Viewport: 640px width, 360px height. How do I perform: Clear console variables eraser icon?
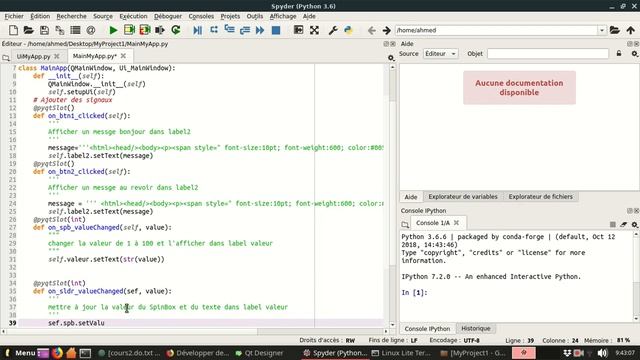(623, 224)
